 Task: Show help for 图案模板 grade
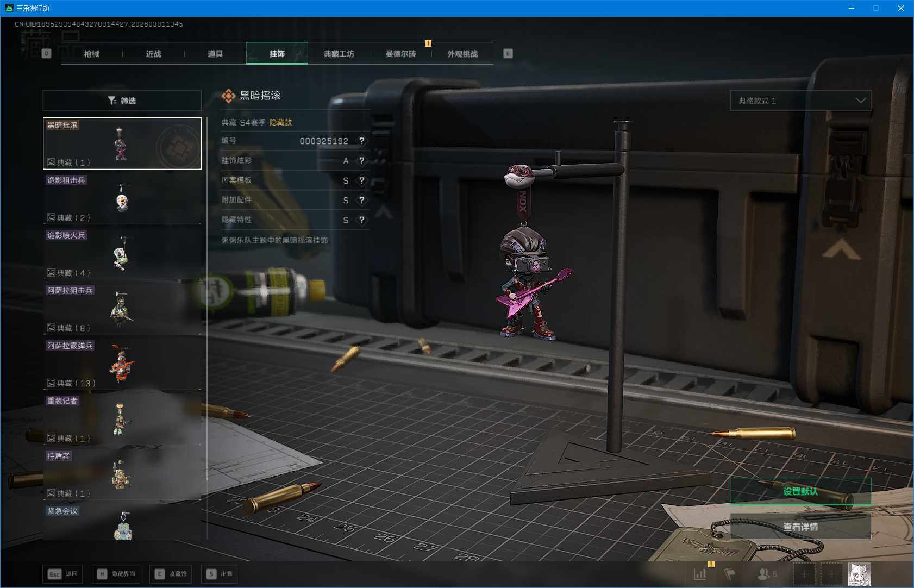coord(362,180)
